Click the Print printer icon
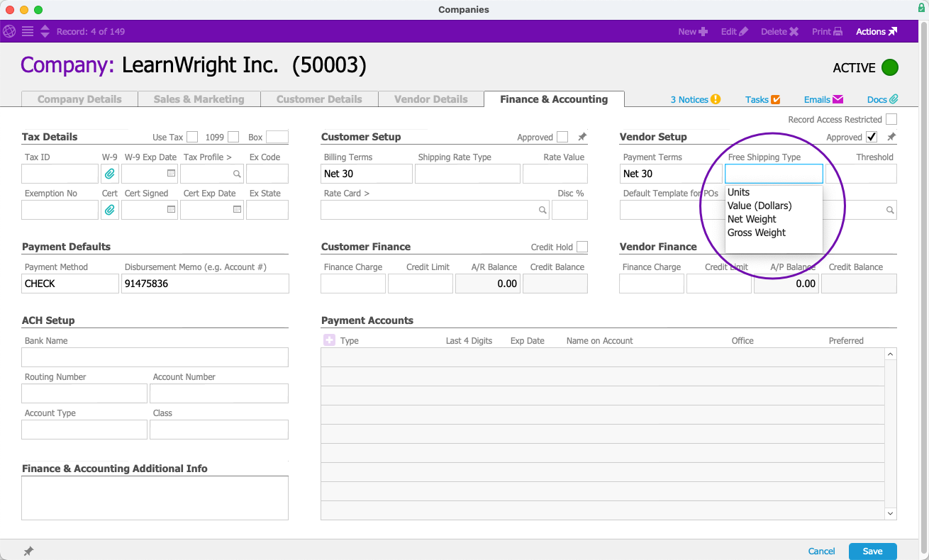929x560 pixels. 838,31
